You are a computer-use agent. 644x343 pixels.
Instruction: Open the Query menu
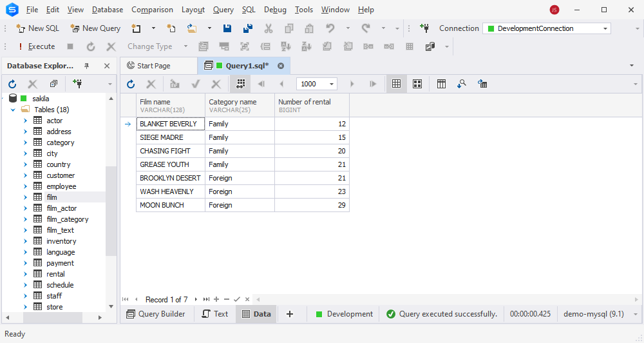223,10
